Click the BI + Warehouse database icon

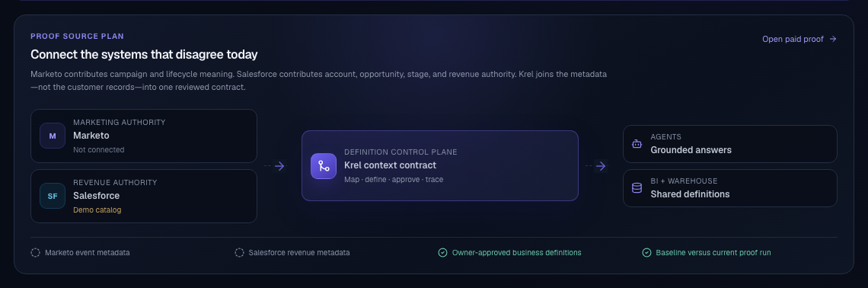coord(637,188)
